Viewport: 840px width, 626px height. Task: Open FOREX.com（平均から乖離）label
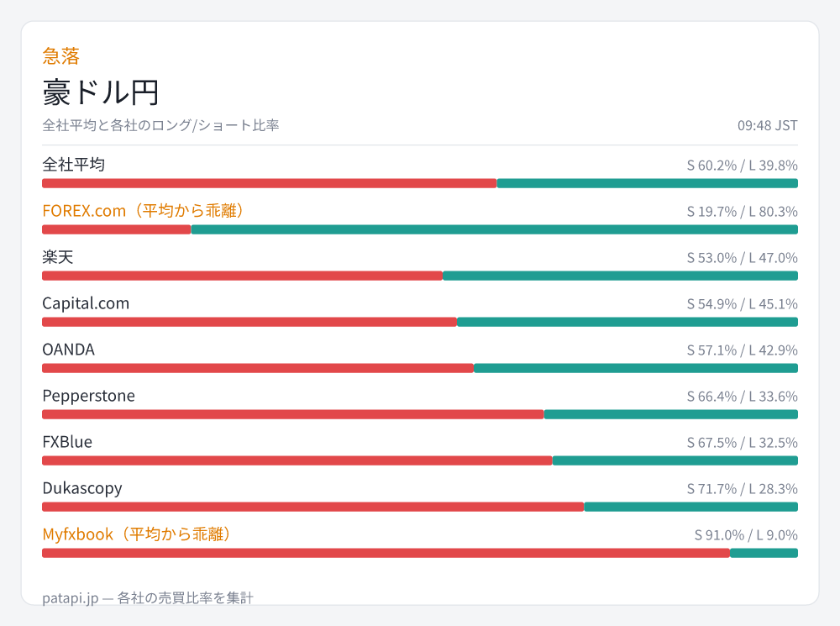pyautogui.click(x=143, y=211)
